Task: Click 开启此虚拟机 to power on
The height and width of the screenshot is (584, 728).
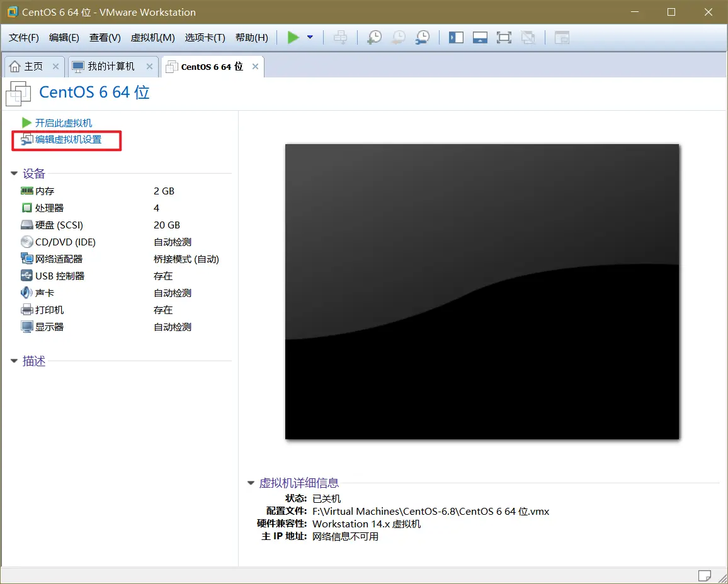Action: point(64,123)
